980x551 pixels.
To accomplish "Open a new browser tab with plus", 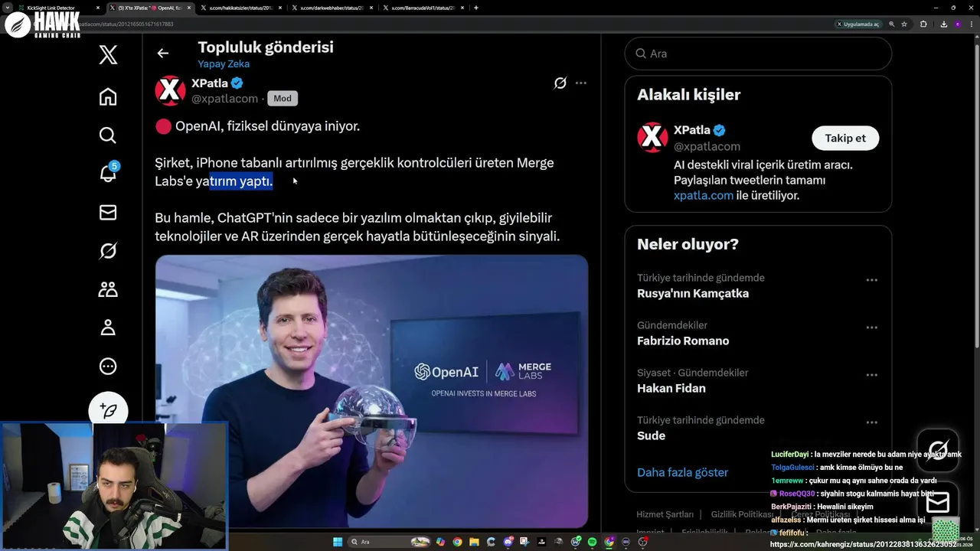I will (476, 8).
